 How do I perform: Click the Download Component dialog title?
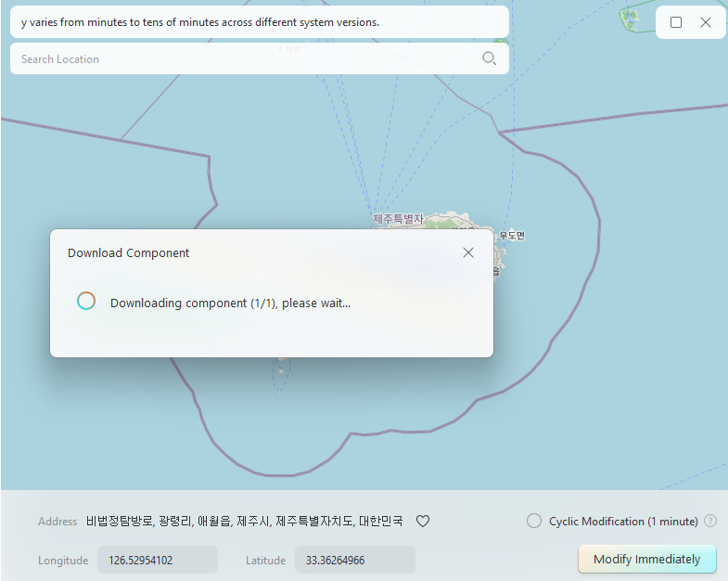[128, 252]
